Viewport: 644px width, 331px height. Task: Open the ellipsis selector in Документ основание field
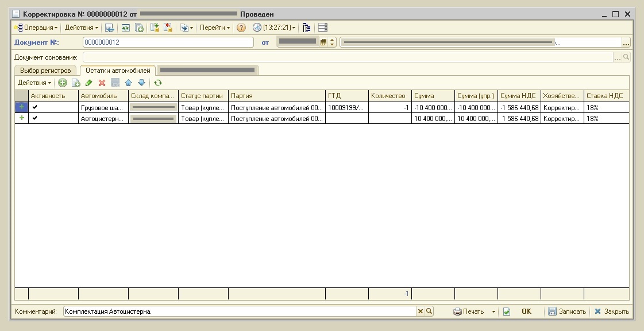click(618, 57)
